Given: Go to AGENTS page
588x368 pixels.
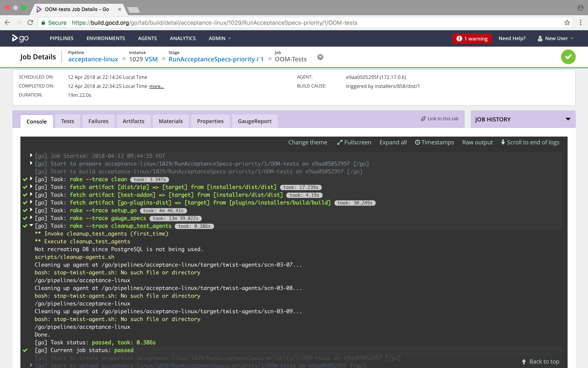Looking at the screenshot, I should (147, 38).
